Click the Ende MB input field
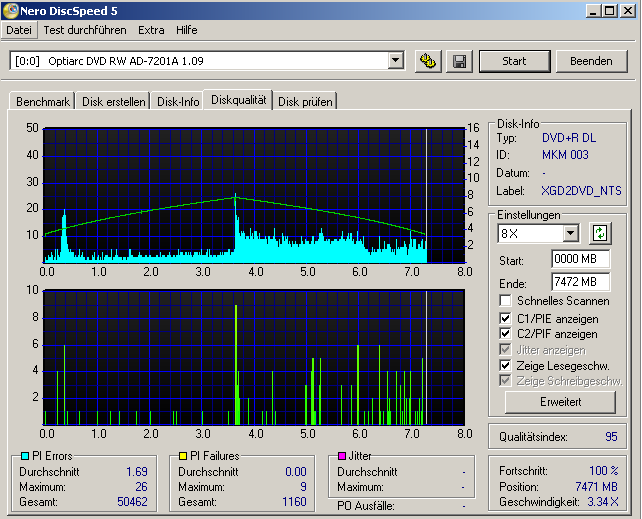 click(x=580, y=282)
